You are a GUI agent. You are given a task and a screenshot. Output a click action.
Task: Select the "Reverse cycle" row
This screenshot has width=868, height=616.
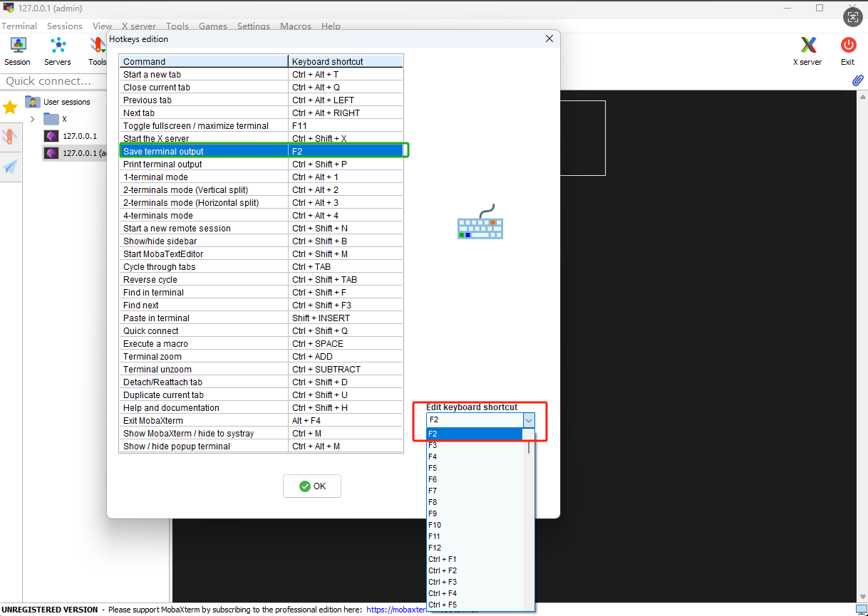coord(261,279)
